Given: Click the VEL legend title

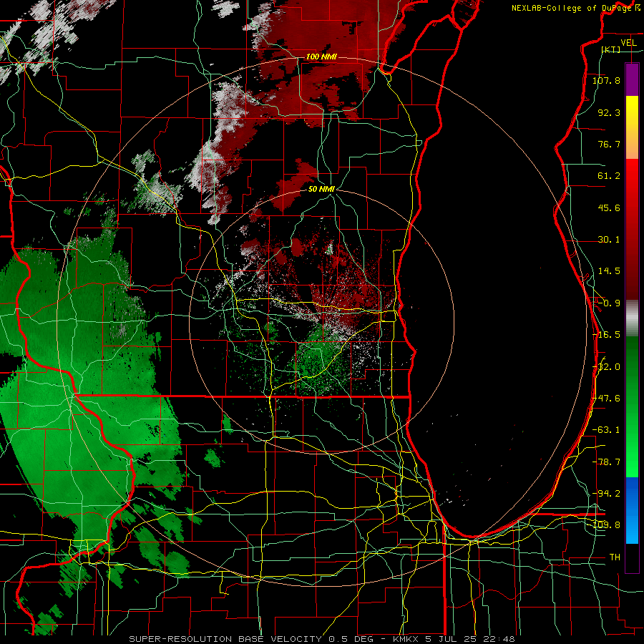Looking at the screenshot, I should 628,43.
